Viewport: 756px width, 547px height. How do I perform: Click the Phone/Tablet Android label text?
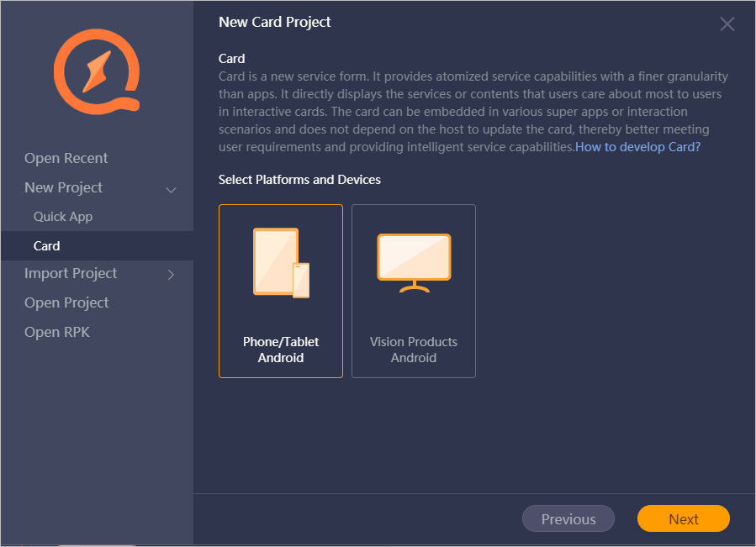(x=281, y=350)
